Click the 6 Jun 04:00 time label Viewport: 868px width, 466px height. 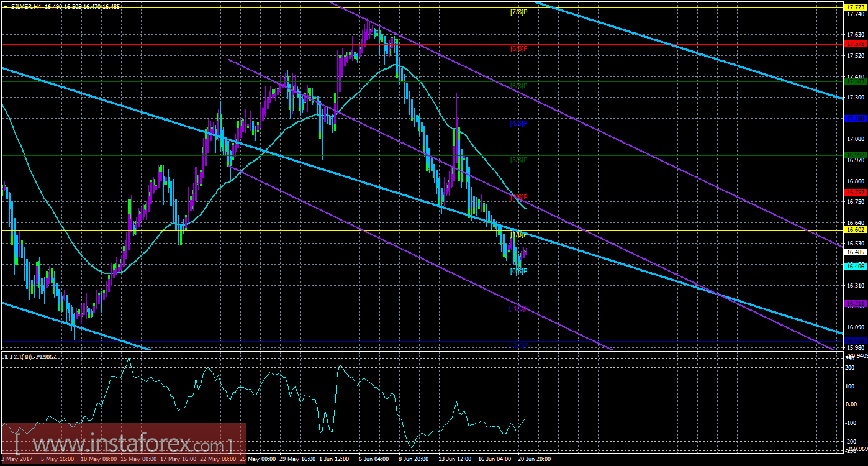375,459
